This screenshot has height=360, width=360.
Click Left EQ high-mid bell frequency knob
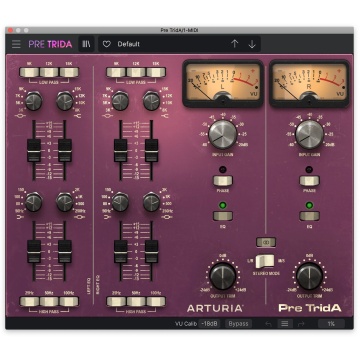(34, 101)
